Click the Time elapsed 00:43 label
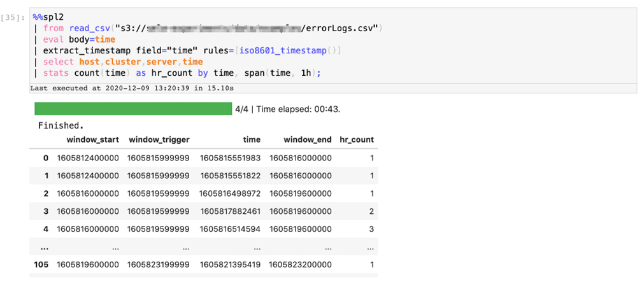The image size is (644, 282). 288,109
